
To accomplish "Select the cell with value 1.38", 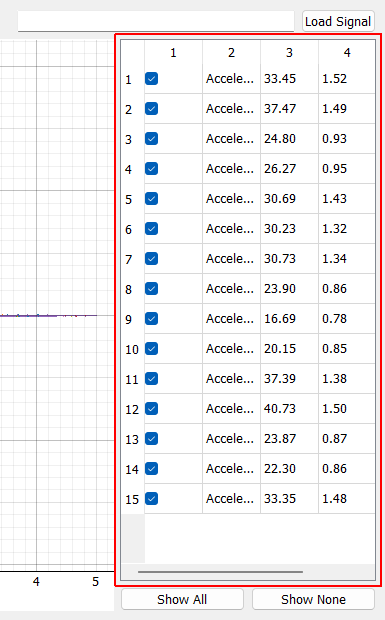I will [x=347, y=379].
